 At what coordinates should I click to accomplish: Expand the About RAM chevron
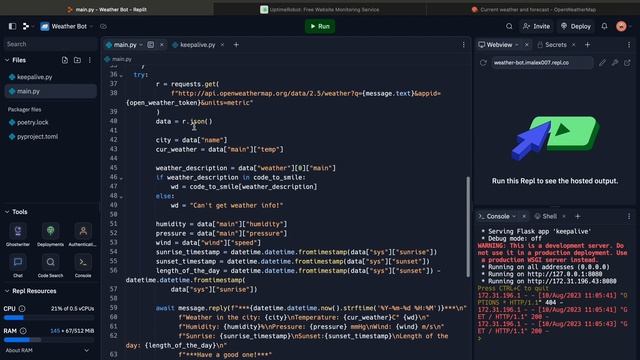coord(87,350)
